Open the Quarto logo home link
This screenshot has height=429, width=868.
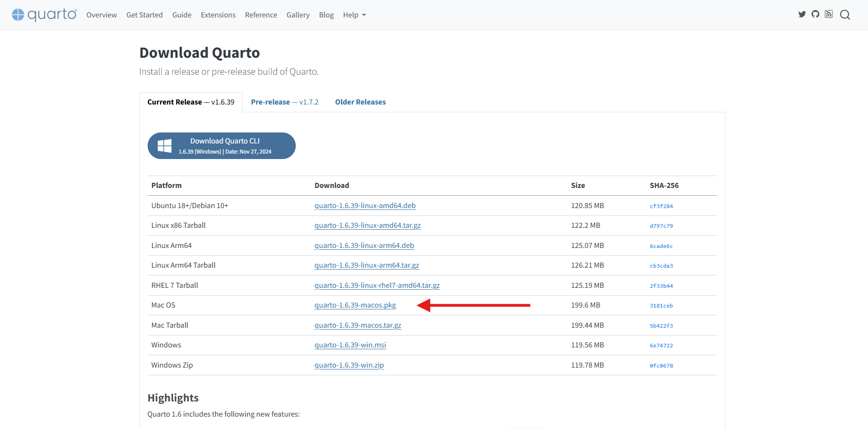(44, 15)
